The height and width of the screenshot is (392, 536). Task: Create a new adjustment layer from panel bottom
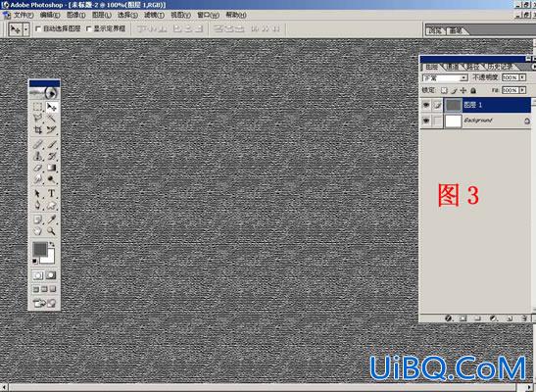pos(493,318)
